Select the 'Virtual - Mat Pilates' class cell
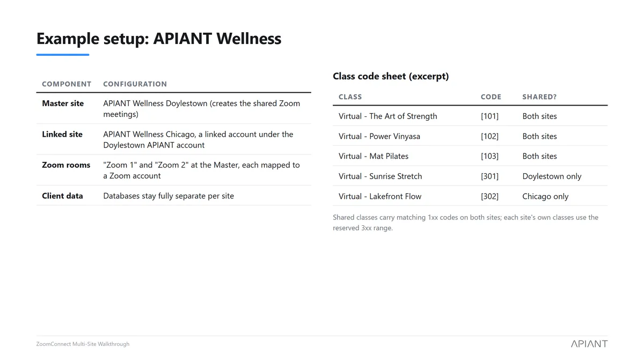This screenshot has width=644, height=362. [x=374, y=156]
